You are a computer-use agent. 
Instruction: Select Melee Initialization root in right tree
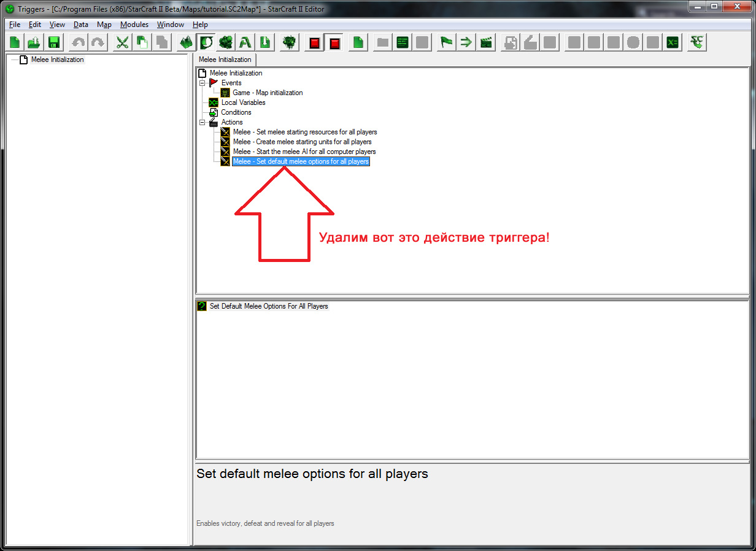coord(236,73)
